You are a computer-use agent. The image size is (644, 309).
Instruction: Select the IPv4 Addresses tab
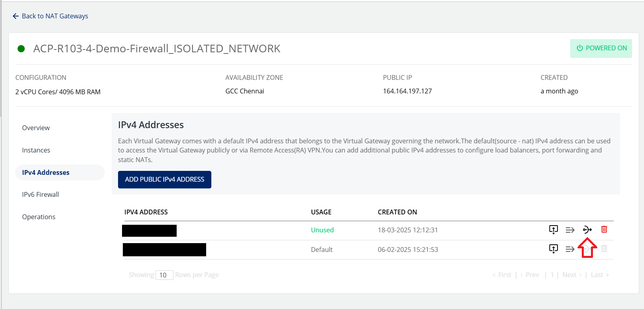pyautogui.click(x=60, y=172)
